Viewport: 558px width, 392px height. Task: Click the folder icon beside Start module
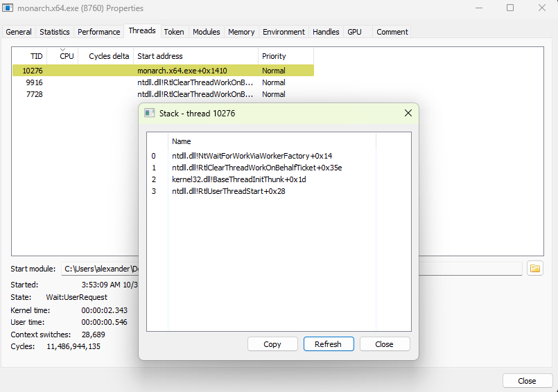pos(534,268)
